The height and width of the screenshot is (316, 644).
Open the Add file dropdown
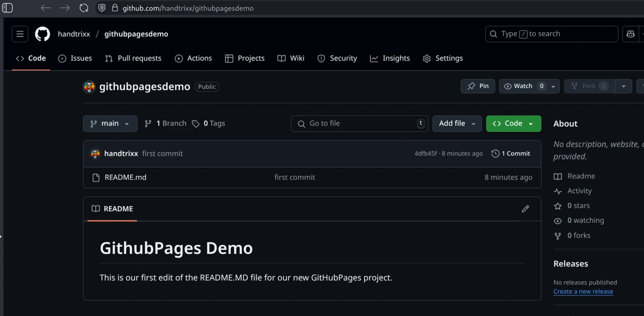pyautogui.click(x=457, y=124)
